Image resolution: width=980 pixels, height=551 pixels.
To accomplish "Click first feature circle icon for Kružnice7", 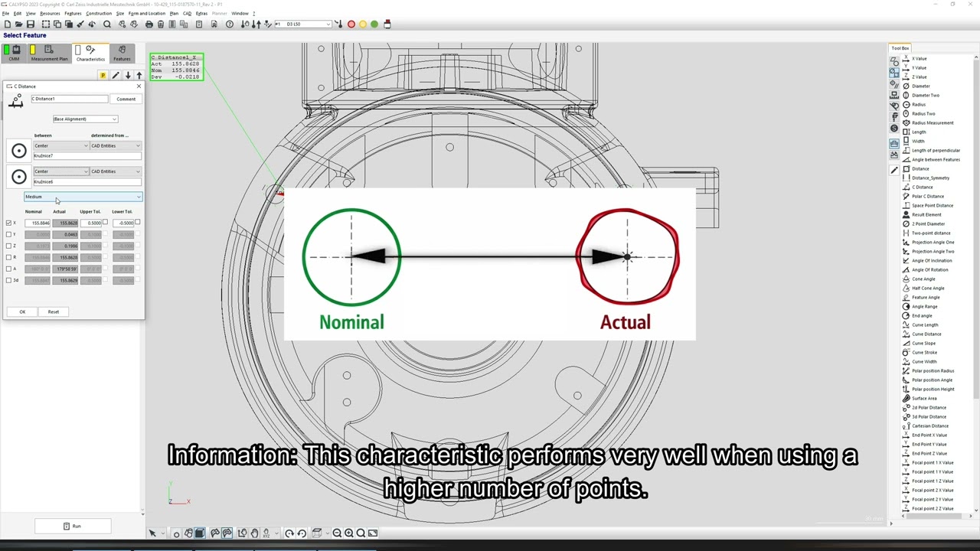I will (x=18, y=151).
